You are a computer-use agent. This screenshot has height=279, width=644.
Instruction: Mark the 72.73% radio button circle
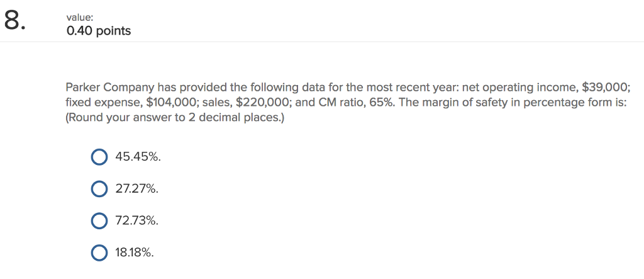99,222
